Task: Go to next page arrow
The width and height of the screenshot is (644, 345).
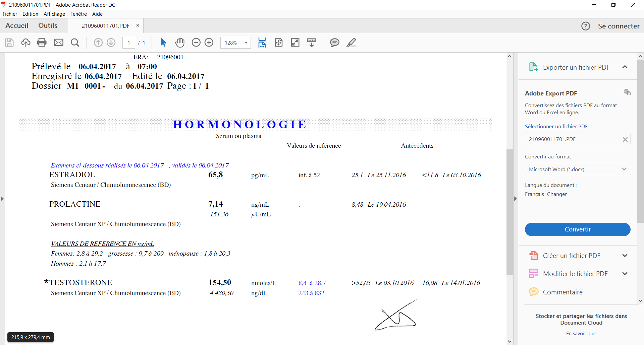Action: 111,43
